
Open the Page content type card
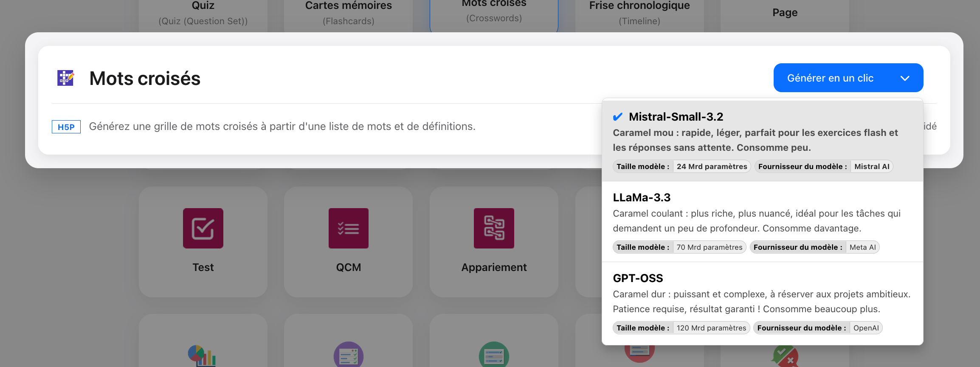click(x=785, y=13)
